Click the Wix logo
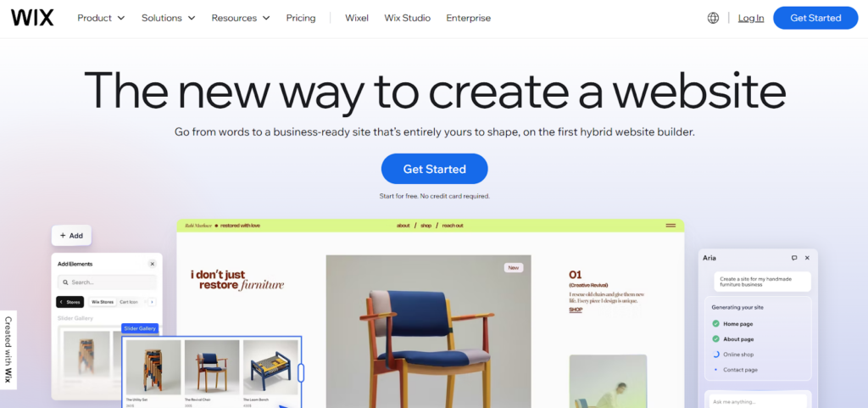 pyautogui.click(x=32, y=18)
